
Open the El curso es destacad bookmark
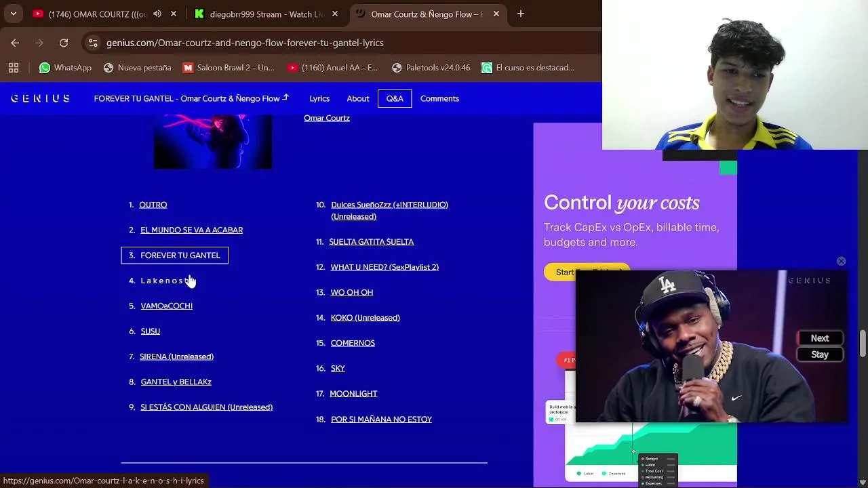[x=528, y=68]
